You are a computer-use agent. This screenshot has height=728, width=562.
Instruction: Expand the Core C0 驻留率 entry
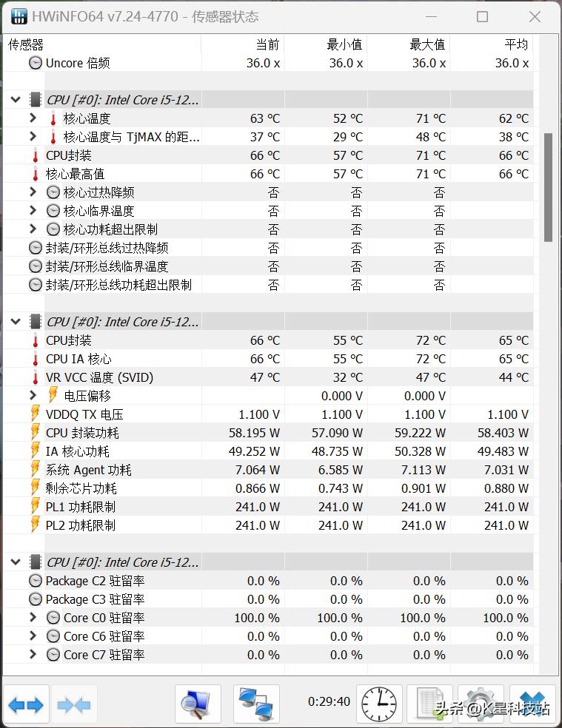tap(33, 618)
